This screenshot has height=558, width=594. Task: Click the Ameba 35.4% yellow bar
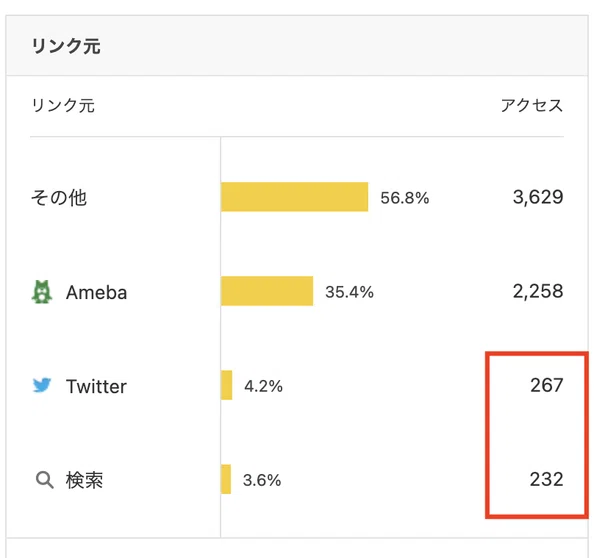coord(267,291)
